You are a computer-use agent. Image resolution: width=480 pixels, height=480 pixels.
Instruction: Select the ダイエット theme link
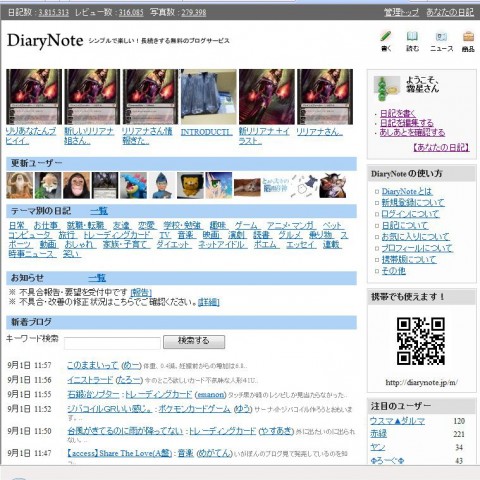(x=174, y=244)
